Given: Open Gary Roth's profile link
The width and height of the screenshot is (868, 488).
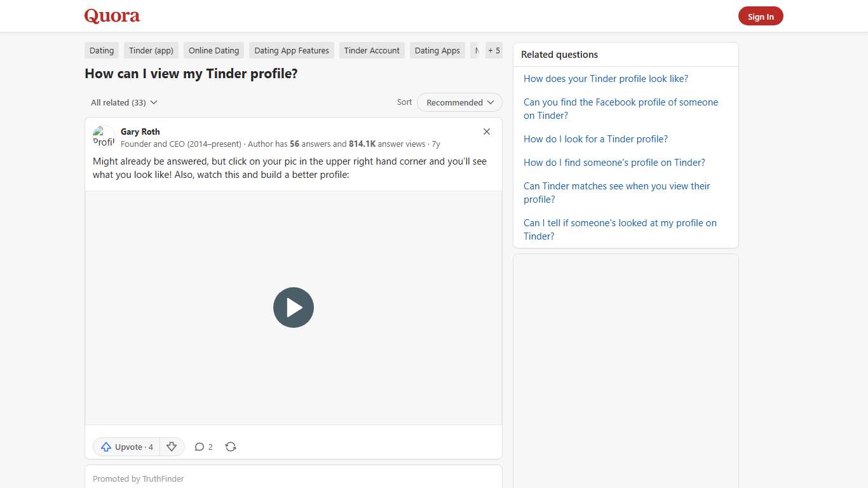Looking at the screenshot, I should [x=140, y=132].
